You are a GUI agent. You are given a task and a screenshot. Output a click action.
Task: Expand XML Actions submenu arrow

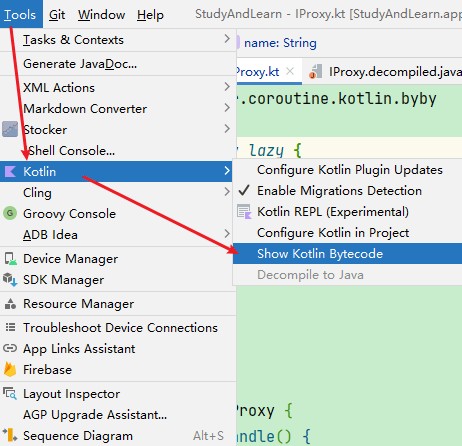(227, 87)
